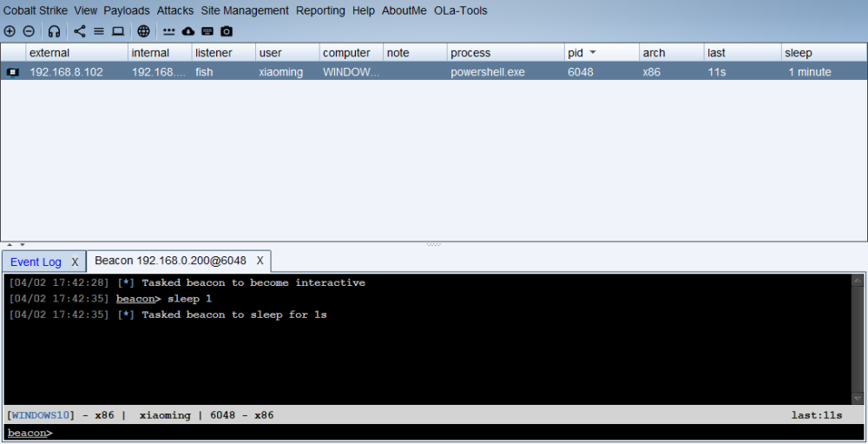Open web log globe icon
This screenshot has height=444, width=868.
[x=143, y=31]
